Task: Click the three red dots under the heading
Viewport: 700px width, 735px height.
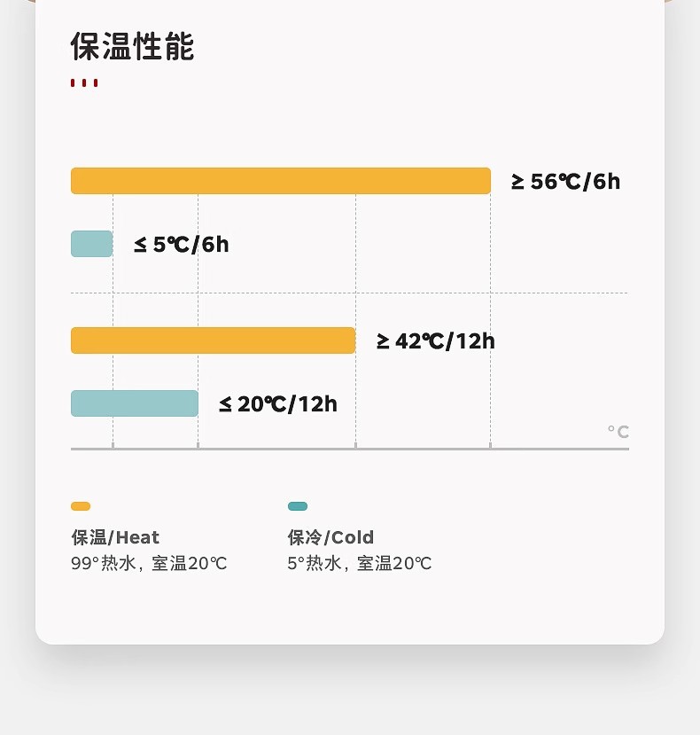Action: click(84, 83)
